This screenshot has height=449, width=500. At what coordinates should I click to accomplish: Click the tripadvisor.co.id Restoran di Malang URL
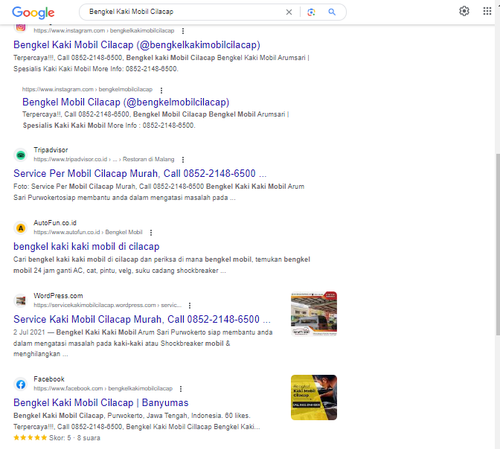tap(104, 159)
